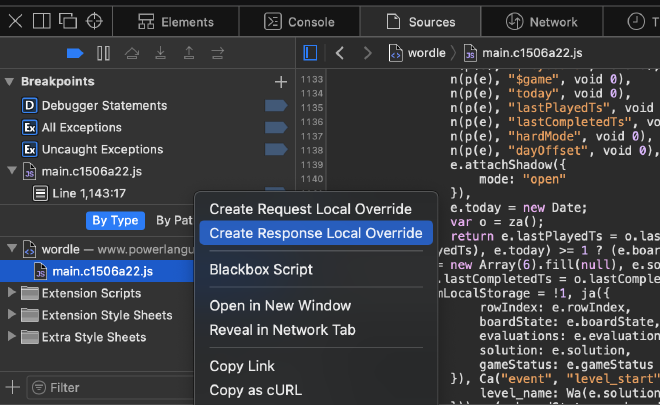Viewport: 660px width, 405px height.
Task: Click the step into debugger icon
Action: 160,53
